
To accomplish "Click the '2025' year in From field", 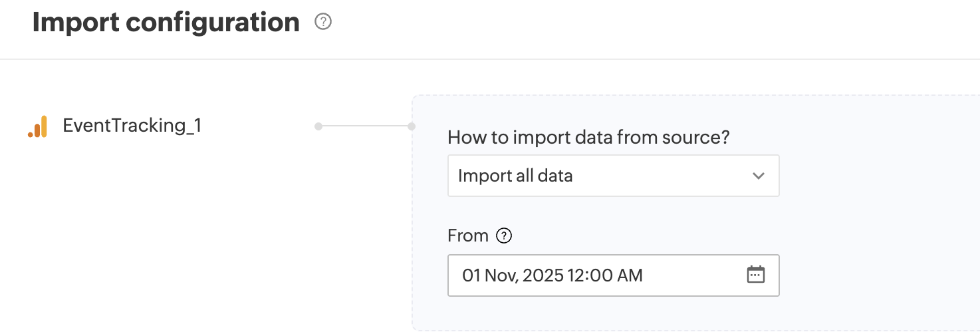I will (x=543, y=275).
